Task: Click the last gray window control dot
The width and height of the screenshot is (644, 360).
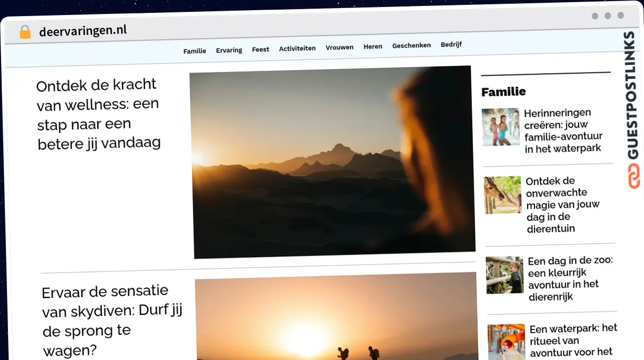Action: [621, 16]
